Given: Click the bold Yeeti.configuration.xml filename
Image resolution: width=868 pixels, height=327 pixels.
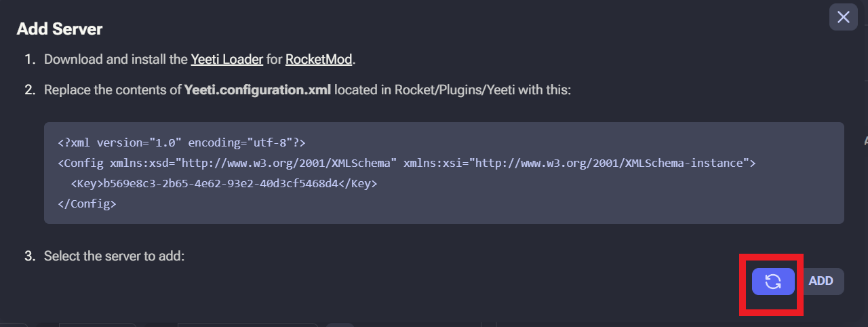Looking at the screenshot, I should pyautogui.click(x=258, y=90).
